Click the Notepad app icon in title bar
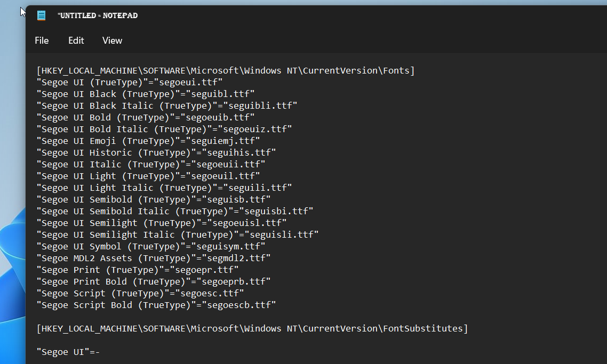 click(41, 15)
